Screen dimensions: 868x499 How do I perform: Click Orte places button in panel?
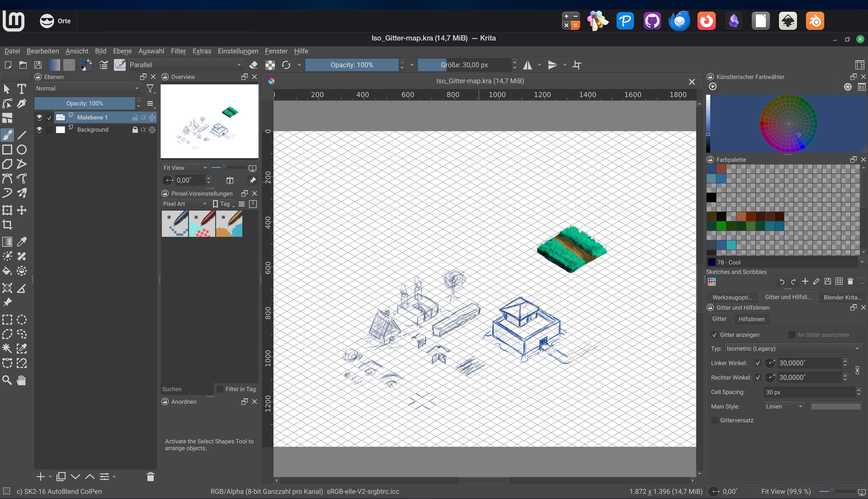click(55, 21)
